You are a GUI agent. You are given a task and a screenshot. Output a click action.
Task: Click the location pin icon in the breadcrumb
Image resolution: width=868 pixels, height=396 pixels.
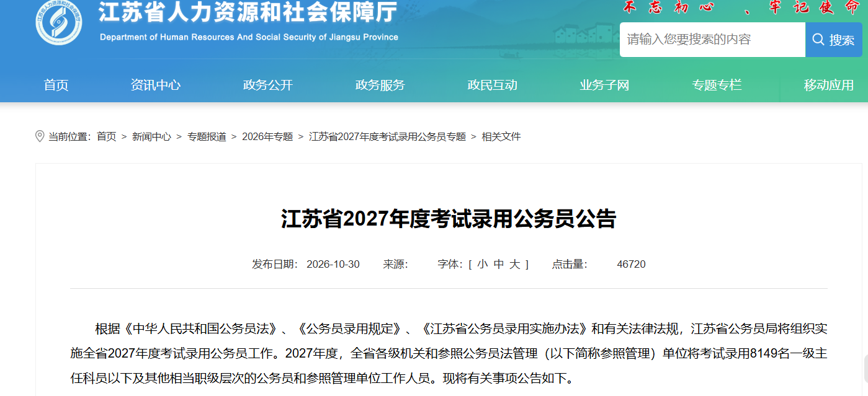pyautogui.click(x=40, y=136)
